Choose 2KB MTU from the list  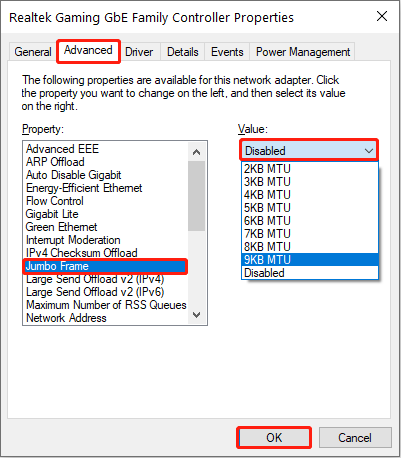310,169
